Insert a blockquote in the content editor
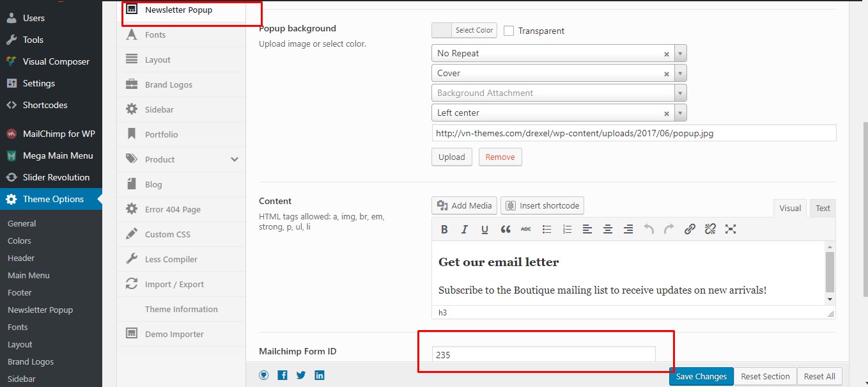The width and height of the screenshot is (868, 387). [x=506, y=229]
